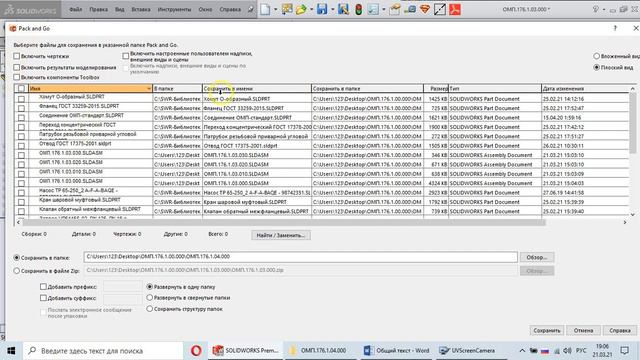
Task: Open the Вид menu
Action: pos(120,9)
